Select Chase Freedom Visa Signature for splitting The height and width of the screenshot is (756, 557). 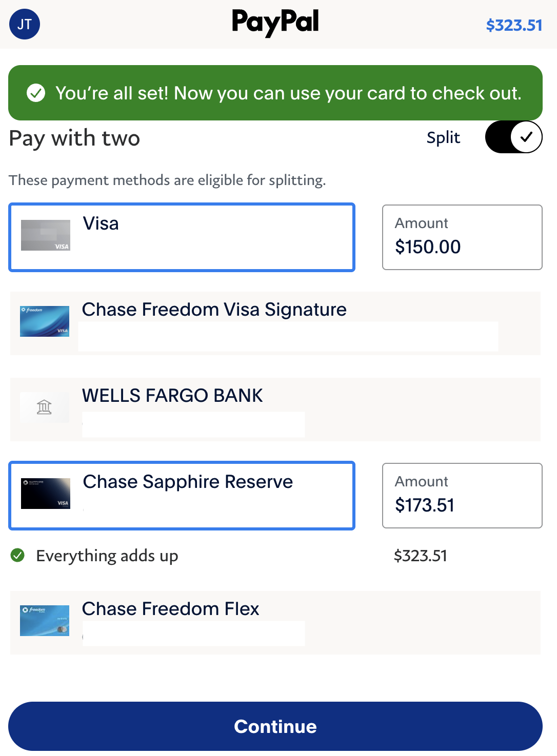275,323
